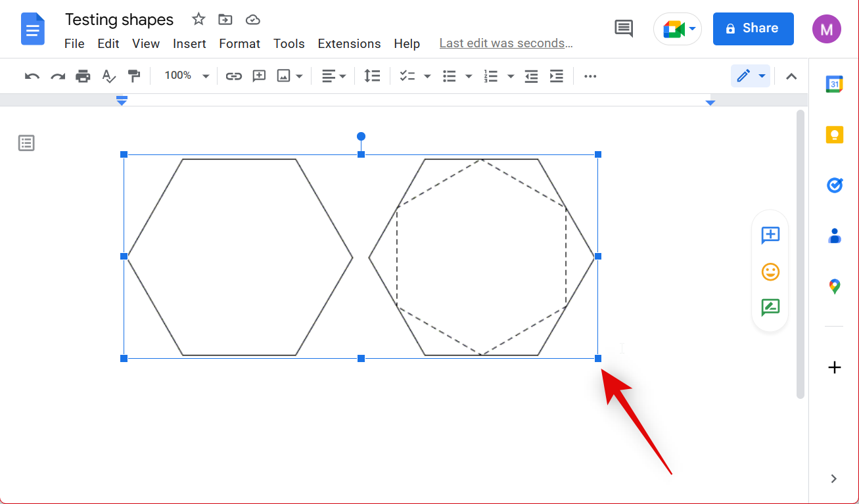859x504 pixels.
Task: Open the text alignment dropdown
Action: click(x=334, y=76)
